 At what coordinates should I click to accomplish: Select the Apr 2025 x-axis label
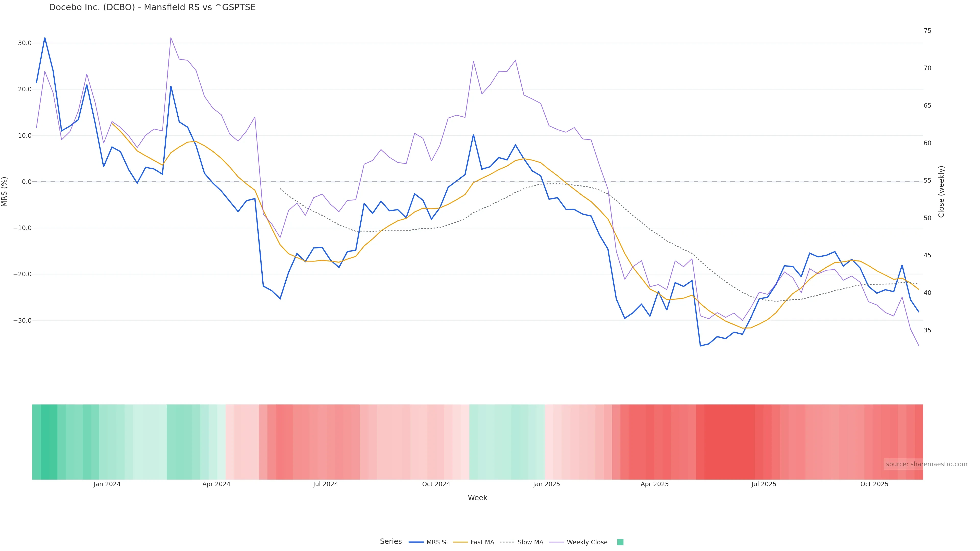pyautogui.click(x=654, y=484)
